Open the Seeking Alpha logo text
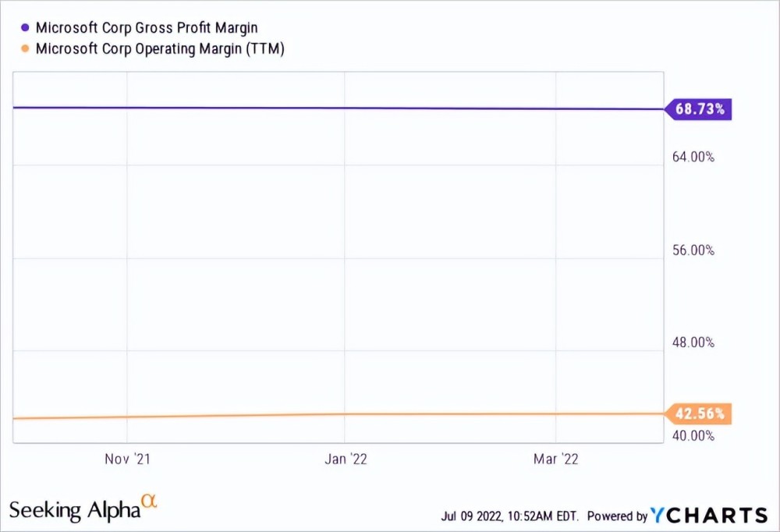 (75, 511)
